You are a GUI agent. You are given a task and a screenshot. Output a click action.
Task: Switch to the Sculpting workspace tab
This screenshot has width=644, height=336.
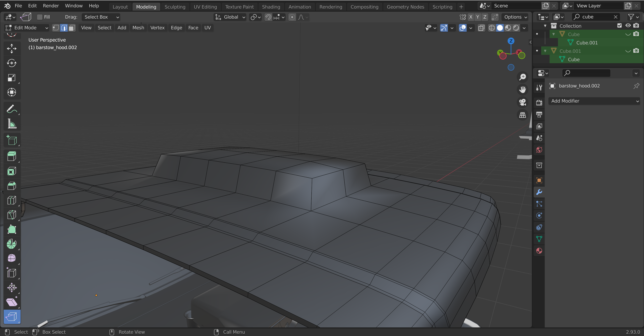point(175,7)
